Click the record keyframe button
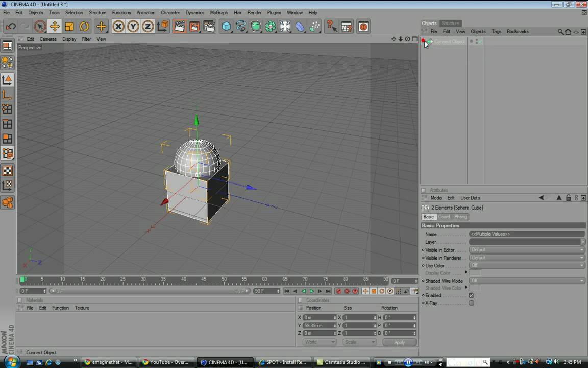Screen dimensions: 588x368 click(338, 291)
